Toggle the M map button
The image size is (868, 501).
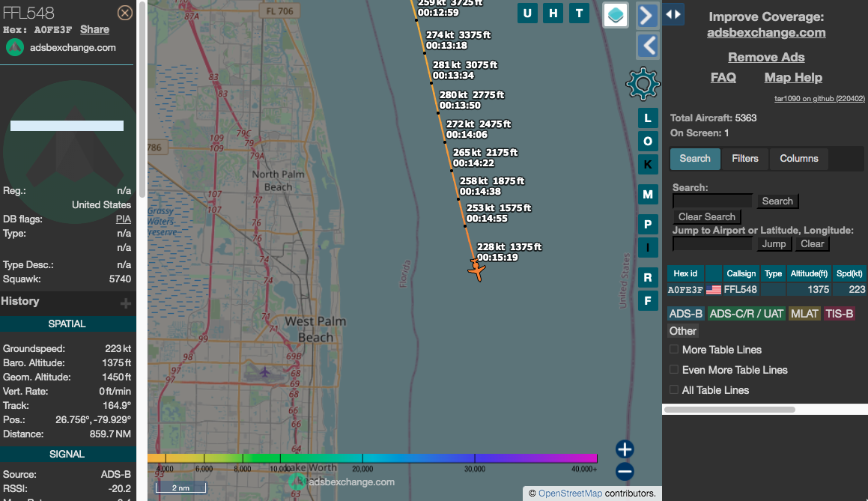[648, 194]
